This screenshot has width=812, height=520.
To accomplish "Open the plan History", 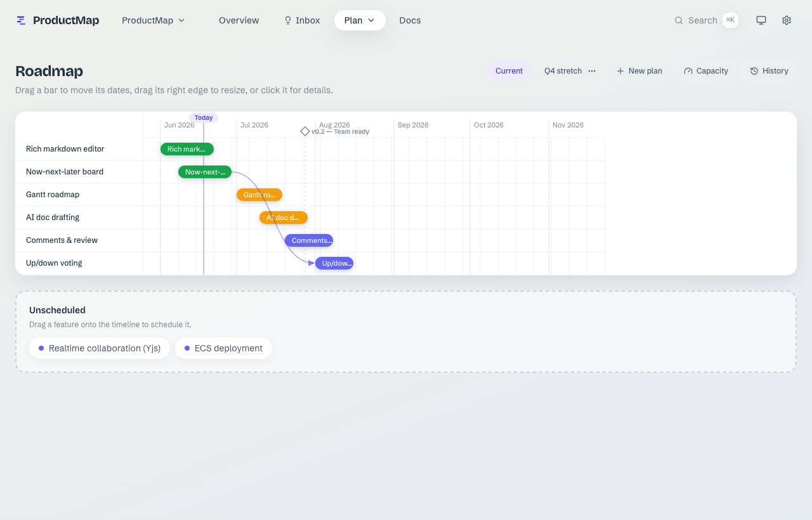I will (769, 71).
